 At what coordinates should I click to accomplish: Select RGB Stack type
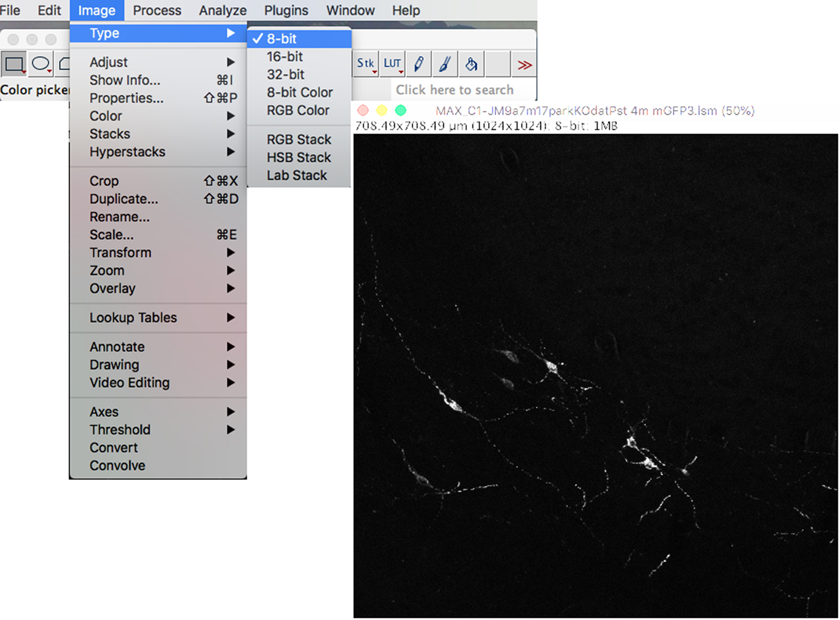click(x=299, y=139)
